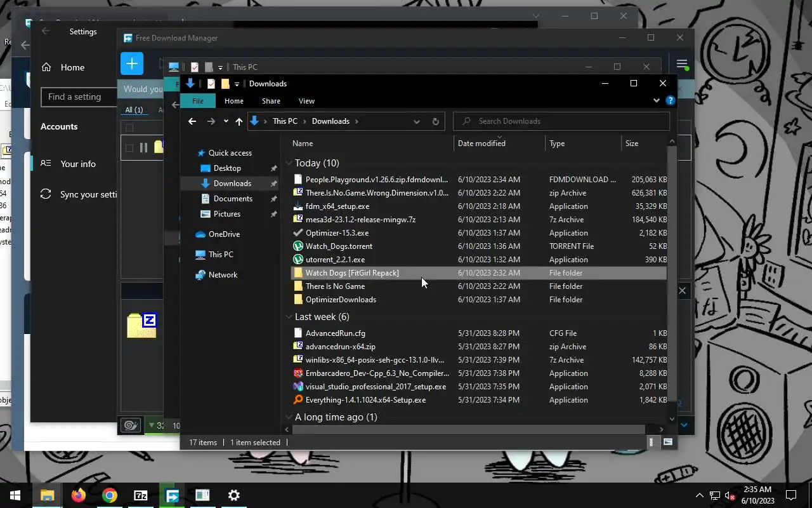Click the chevron after Downloads in breadcrumb
This screenshot has width=812, height=508.
coord(357,121)
